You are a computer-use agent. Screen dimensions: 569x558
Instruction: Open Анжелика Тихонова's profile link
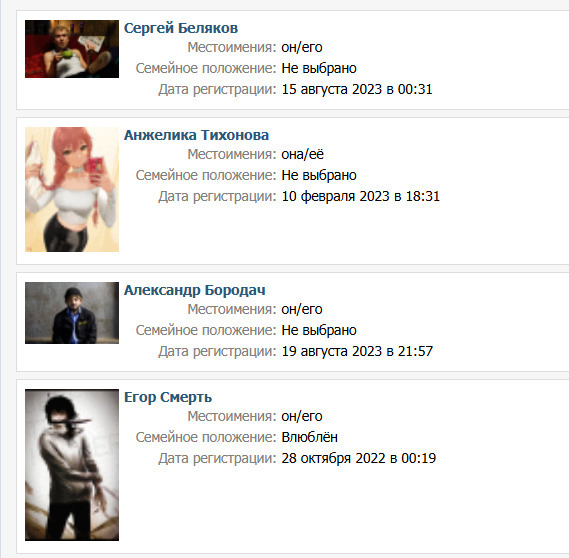coord(196,135)
